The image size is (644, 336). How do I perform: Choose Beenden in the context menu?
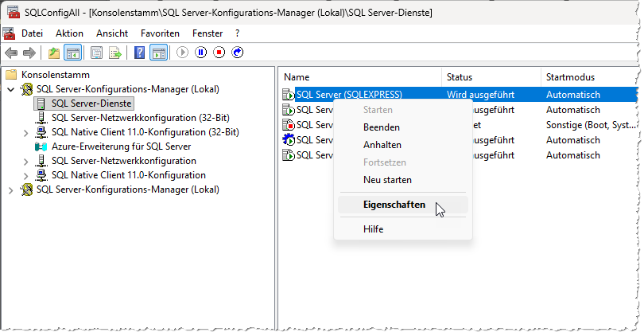(402, 127)
